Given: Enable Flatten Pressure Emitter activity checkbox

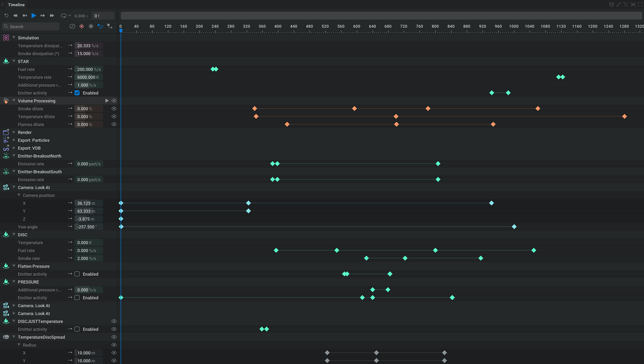Looking at the screenshot, I should (x=77, y=274).
